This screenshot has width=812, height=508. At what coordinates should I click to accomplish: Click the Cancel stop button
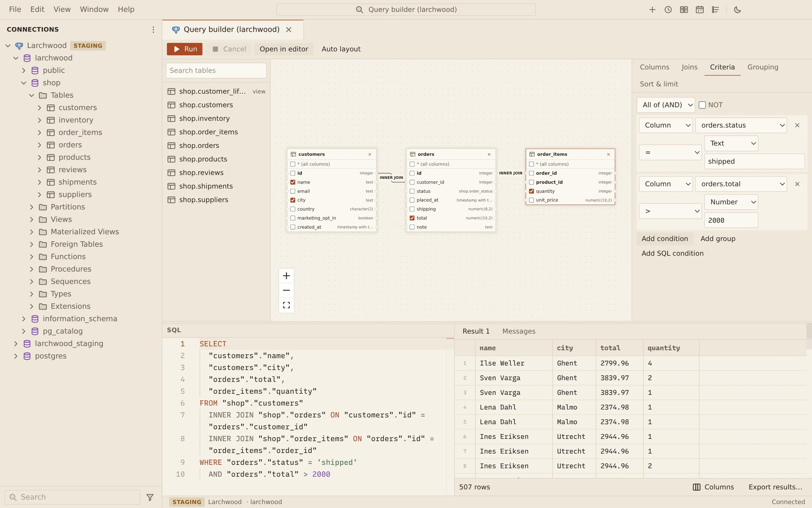pos(230,49)
